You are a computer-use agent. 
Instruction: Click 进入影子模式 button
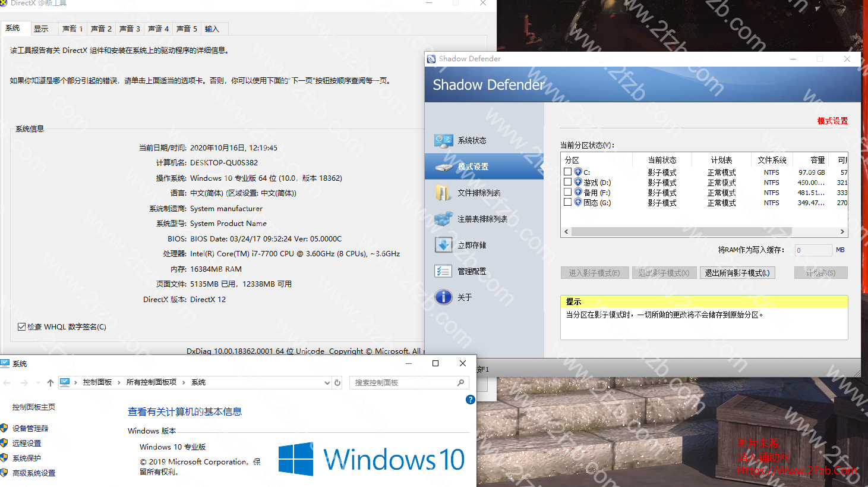(594, 273)
